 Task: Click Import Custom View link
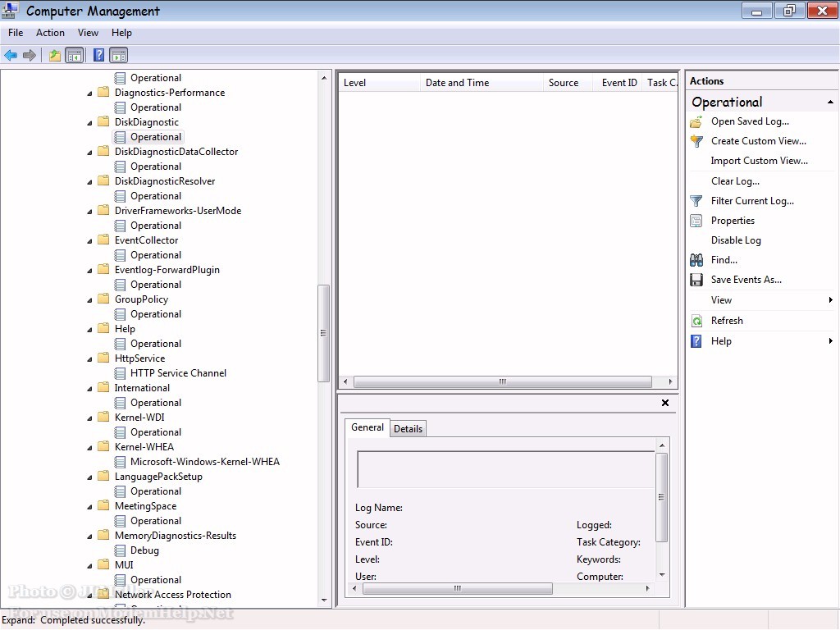(x=759, y=161)
